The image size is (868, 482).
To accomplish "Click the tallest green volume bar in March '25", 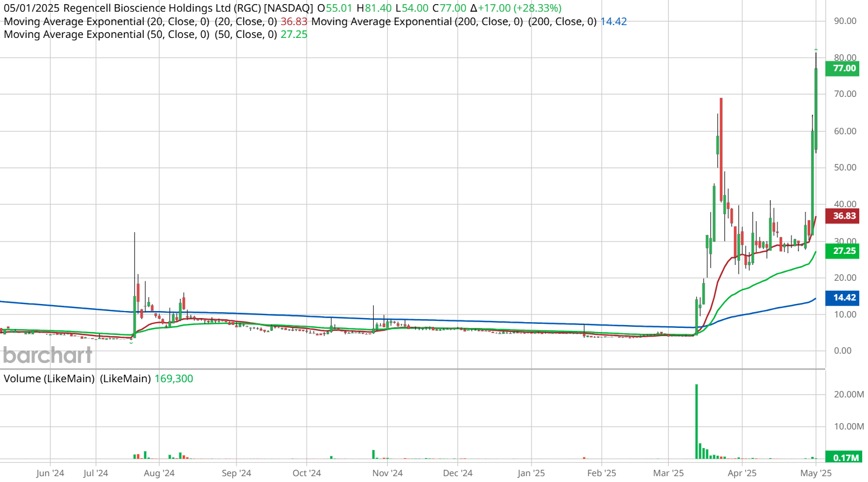I will click(696, 421).
